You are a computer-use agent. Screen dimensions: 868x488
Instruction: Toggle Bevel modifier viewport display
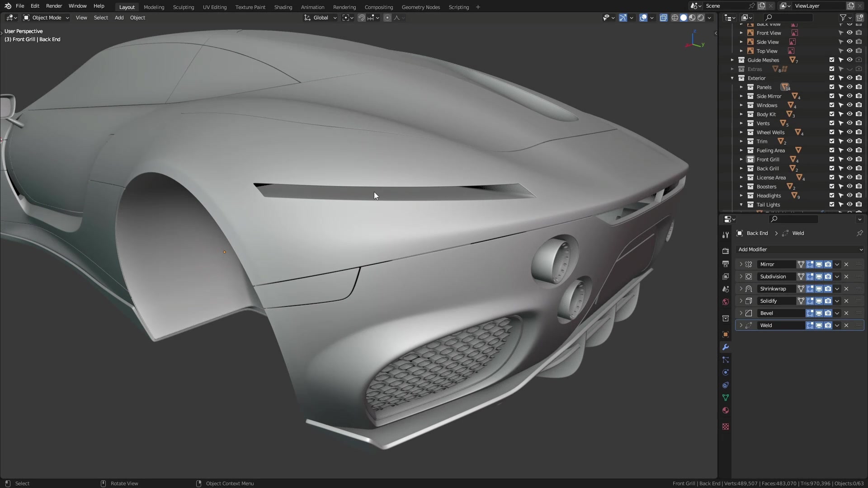tap(819, 313)
